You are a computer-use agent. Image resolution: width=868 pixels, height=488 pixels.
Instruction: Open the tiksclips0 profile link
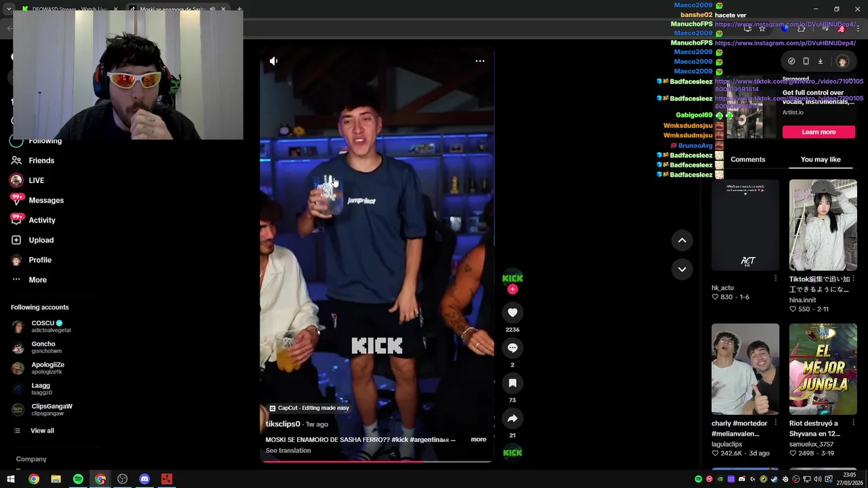(283, 424)
